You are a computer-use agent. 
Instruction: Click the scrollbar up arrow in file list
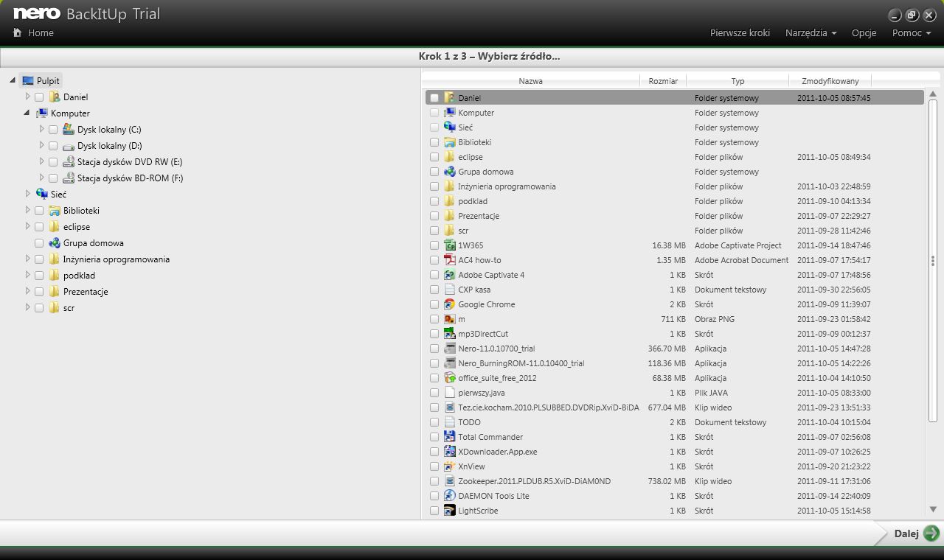(933, 94)
